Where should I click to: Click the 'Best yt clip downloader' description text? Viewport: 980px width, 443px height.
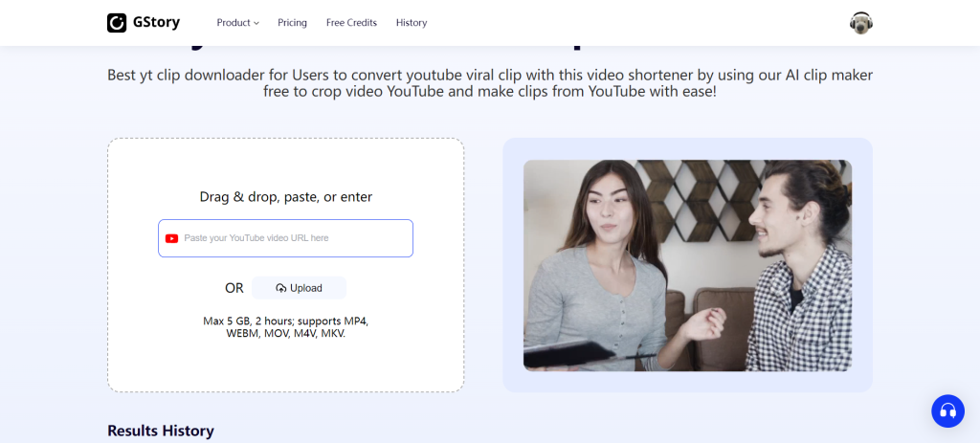click(x=490, y=83)
